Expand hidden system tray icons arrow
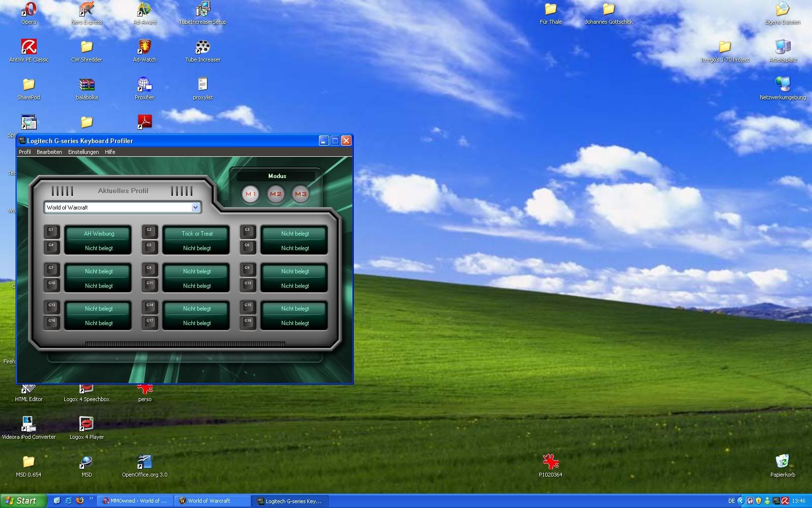The image size is (812, 508). [x=740, y=501]
